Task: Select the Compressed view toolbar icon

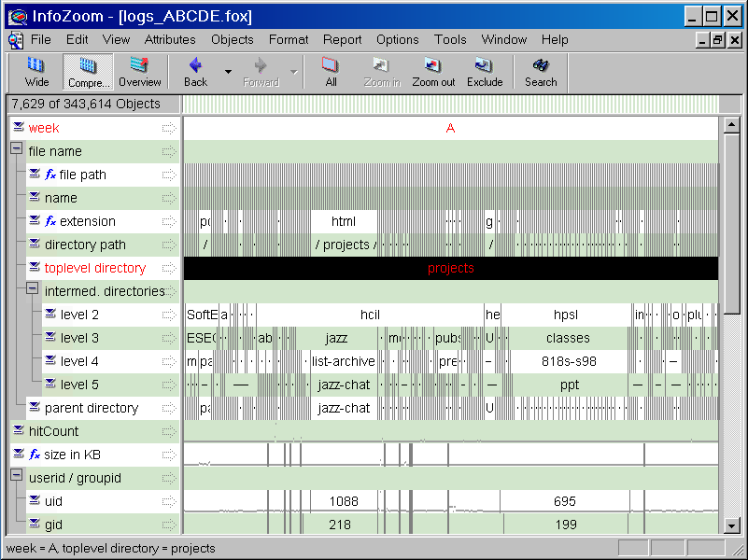Action: click(88, 72)
